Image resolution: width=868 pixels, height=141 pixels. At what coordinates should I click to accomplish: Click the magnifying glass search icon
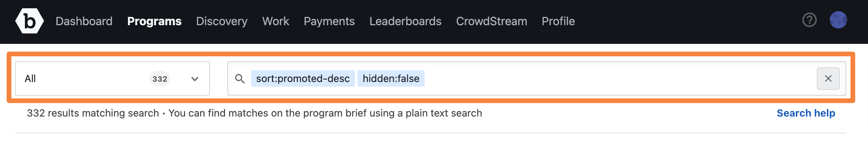240,78
